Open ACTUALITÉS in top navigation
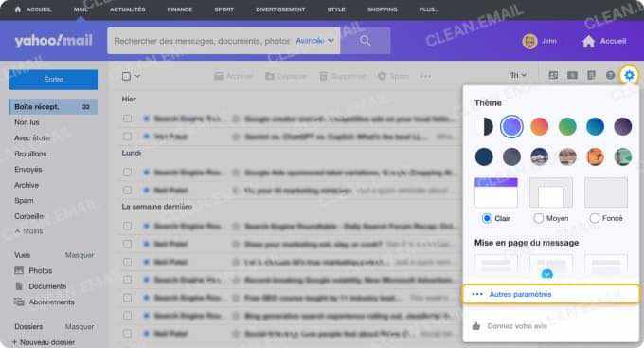This screenshot has height=348, width=644. point(127,9)
